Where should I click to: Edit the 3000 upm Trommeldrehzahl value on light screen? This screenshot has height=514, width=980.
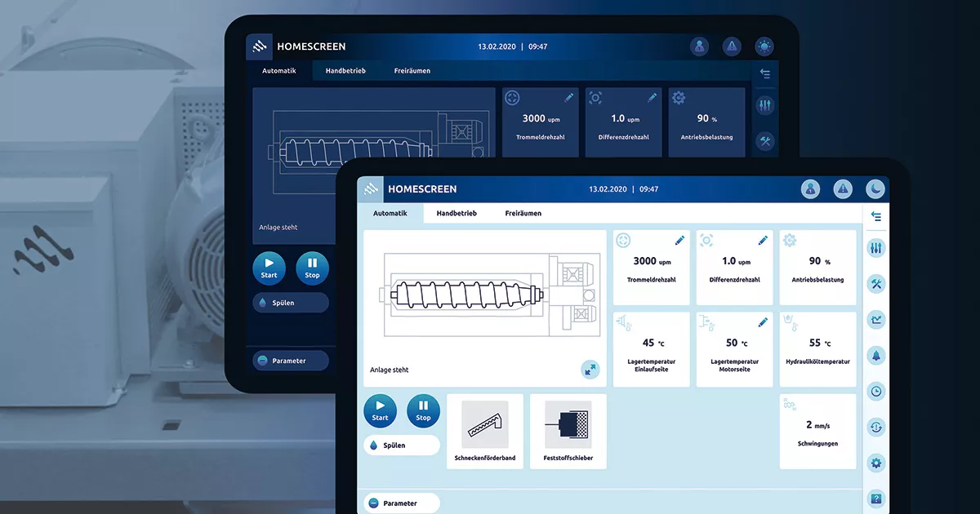pos(679,241)
